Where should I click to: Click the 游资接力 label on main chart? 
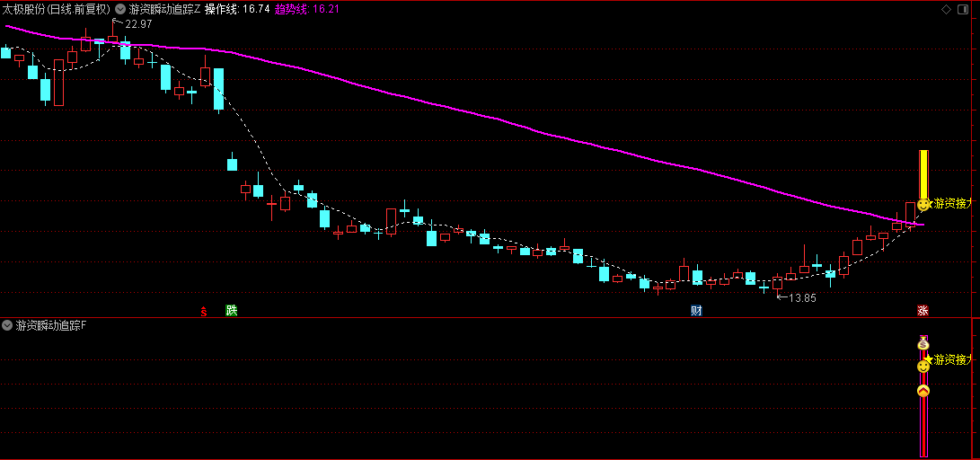(x=953, y=203)
